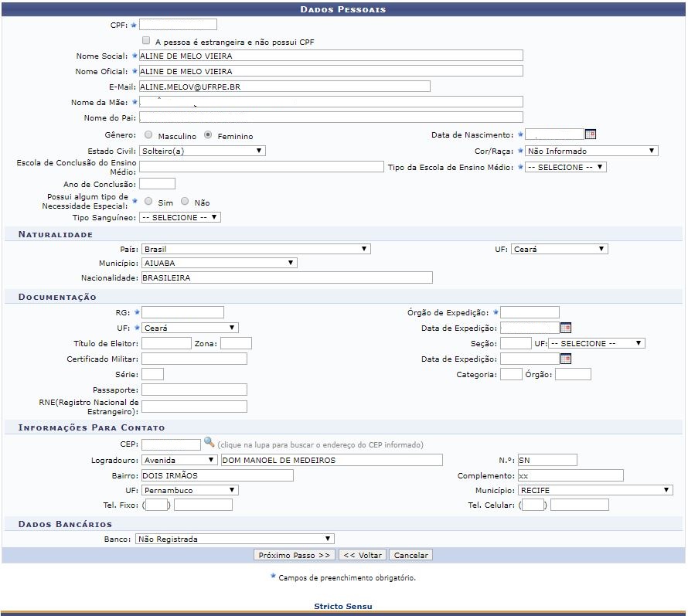This screenshot has width=688, height=616.
Task: Choose Não for Necessidade Especial
Action: pyautogui.click(x=186, y=201)
